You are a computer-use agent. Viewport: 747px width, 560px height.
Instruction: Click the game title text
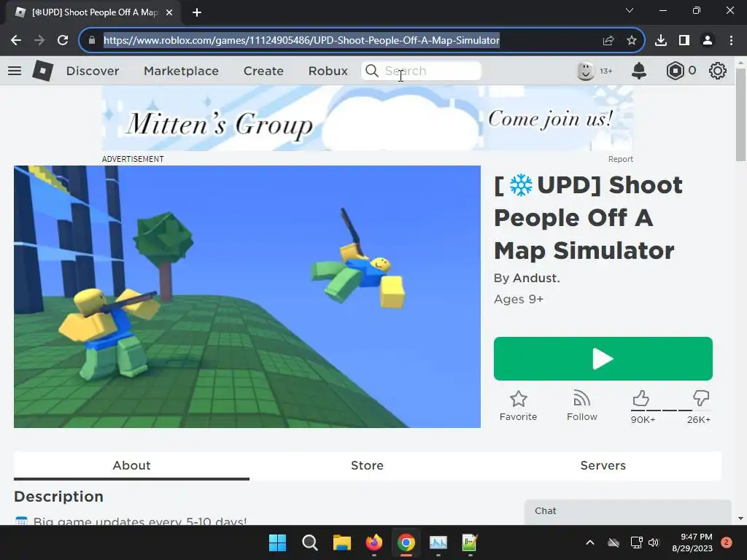coord(589,217)
